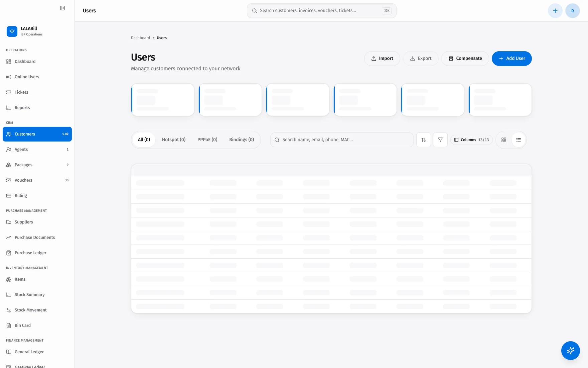Open the Billing section
This screenshot has width=588, height=368.
(37, 196)
